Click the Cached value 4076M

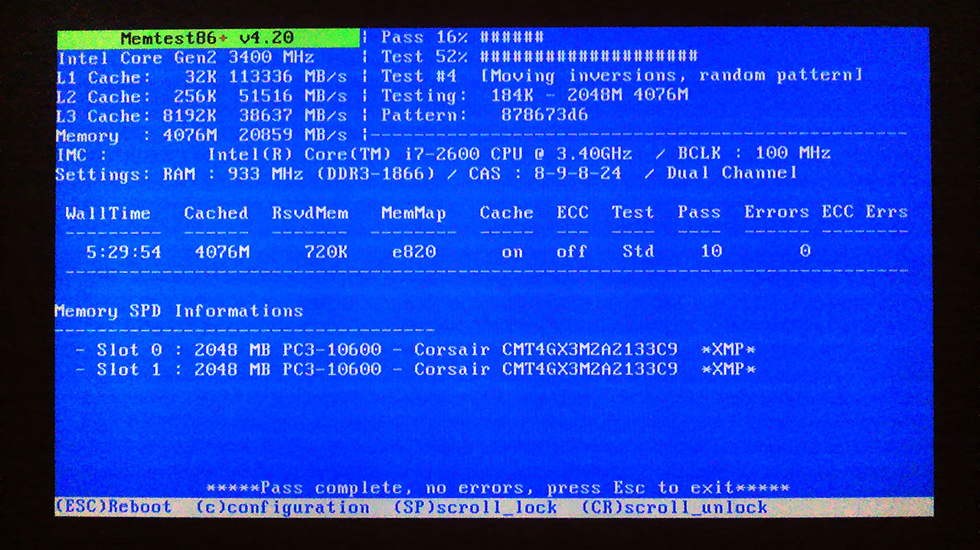pos(222,252)
